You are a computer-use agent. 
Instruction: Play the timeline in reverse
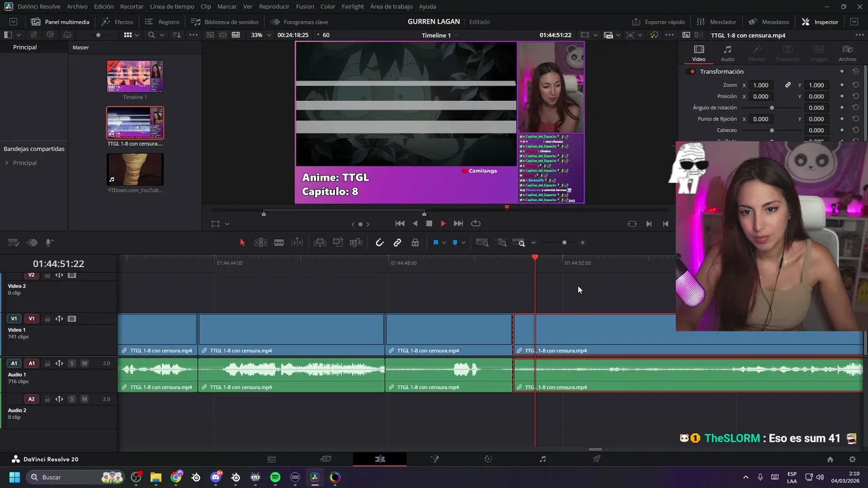pyautogui.click(x=415, y=224)
